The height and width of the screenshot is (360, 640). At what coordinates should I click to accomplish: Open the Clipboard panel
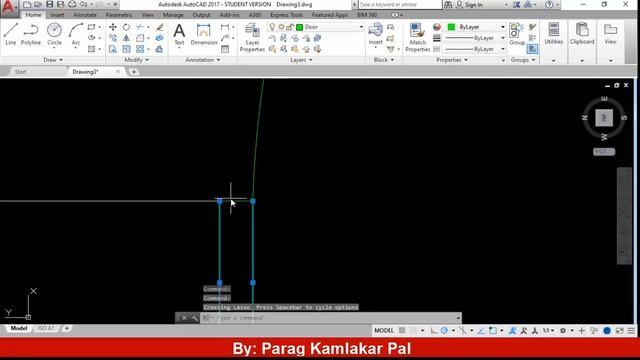tap(582, 33)
